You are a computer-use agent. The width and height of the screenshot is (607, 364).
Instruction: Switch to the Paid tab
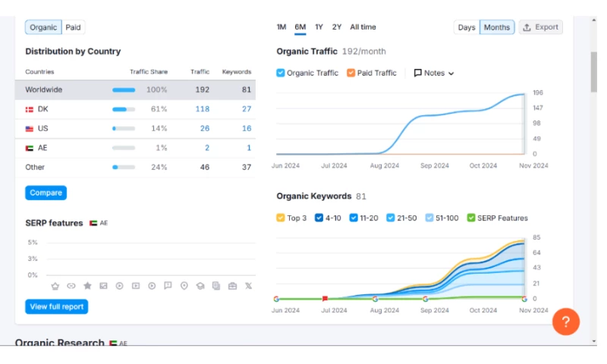pos(73,27)
